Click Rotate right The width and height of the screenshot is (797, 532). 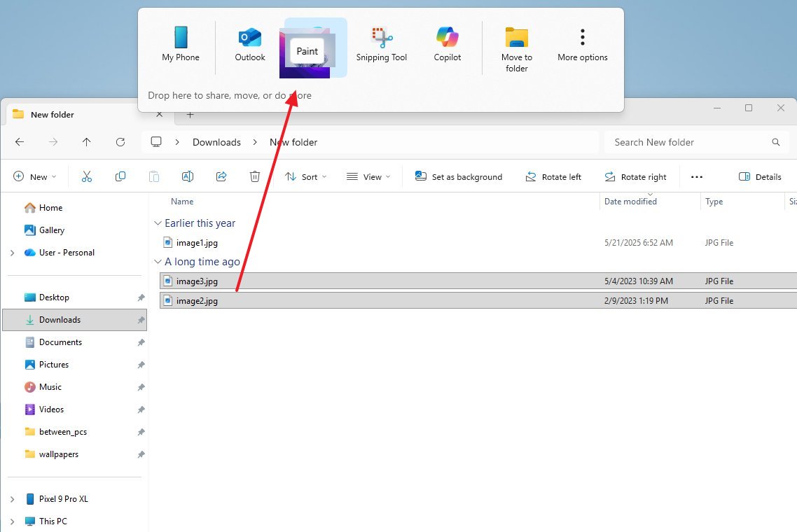(635, 176)
